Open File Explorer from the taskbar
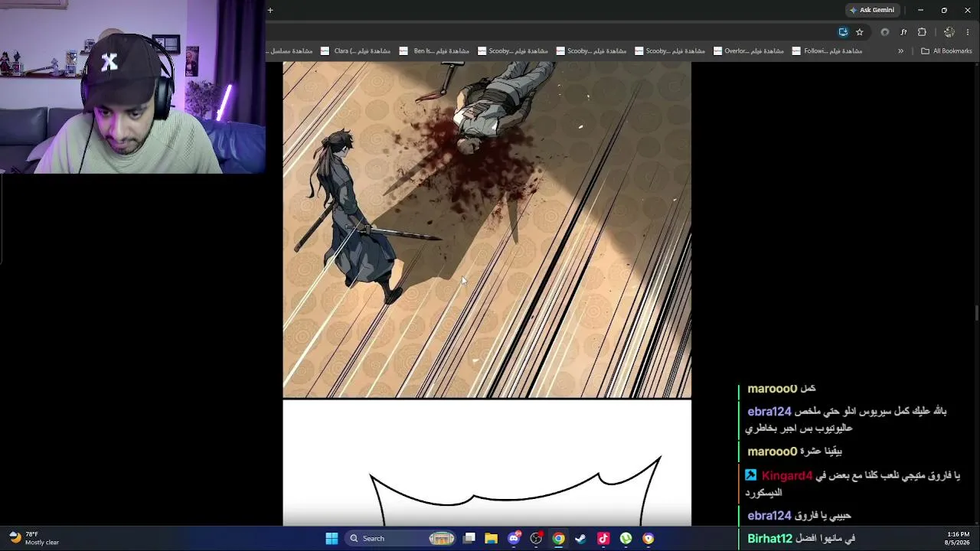This screenshot has height=551, width=980. click(x=492, y=539)
